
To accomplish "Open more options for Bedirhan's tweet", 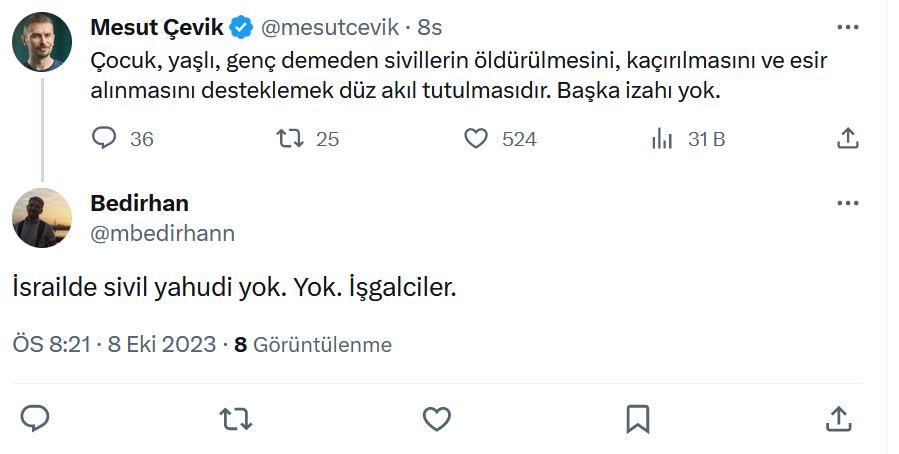I will coord(847,203).
